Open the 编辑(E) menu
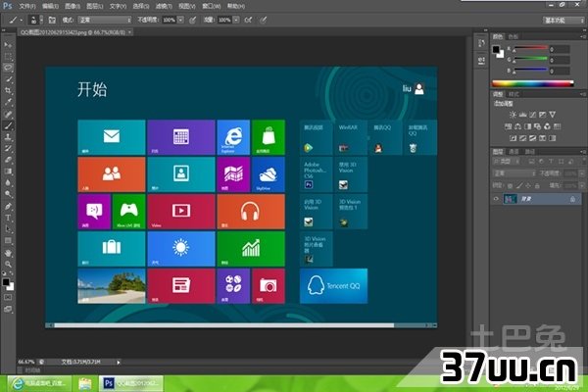Viewport: 588px width, 392px height. tap(50, 6)
